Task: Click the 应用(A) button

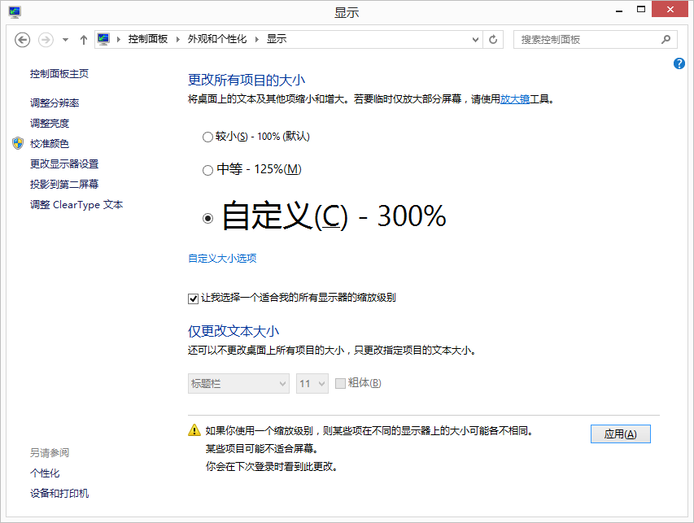Action: tap(621, 434)
